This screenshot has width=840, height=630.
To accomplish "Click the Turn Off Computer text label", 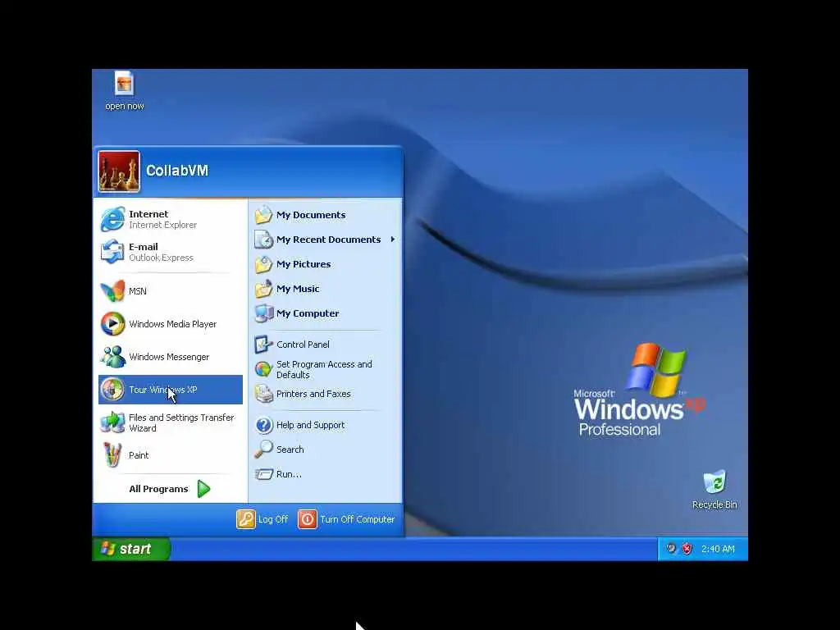I will [358, 519].
